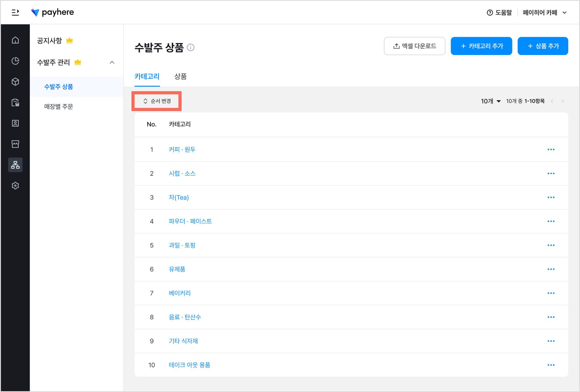Open more options for 과일 · 토핑

551,245
